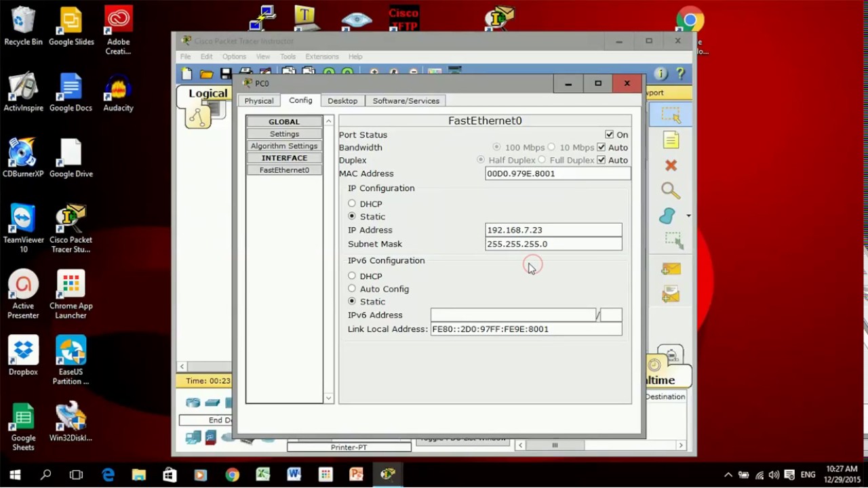Select Auto Config for IPv6
Screen dimensions: 868x488
point(351,289)
